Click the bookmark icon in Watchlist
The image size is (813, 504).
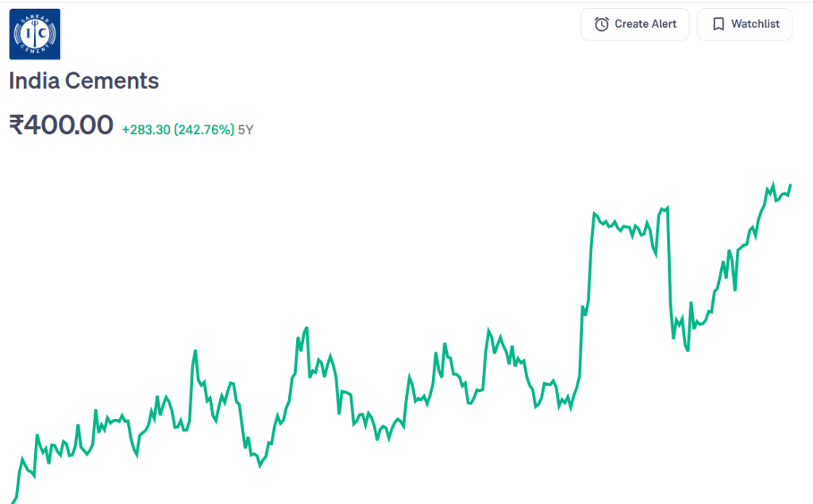point(718,24)
